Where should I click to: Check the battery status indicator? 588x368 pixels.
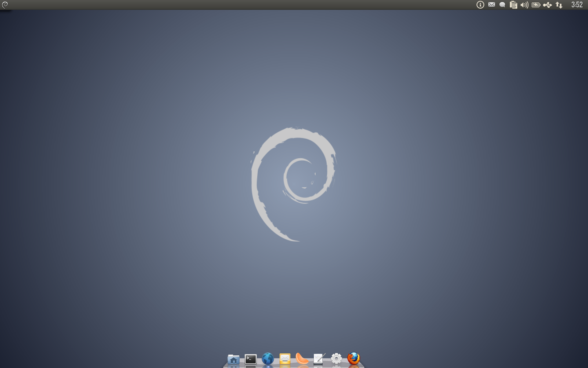click(x=536, y=5)
